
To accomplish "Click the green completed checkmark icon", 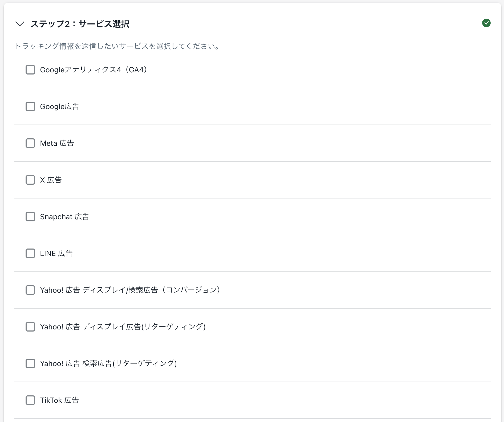I will tap(486, 23).
